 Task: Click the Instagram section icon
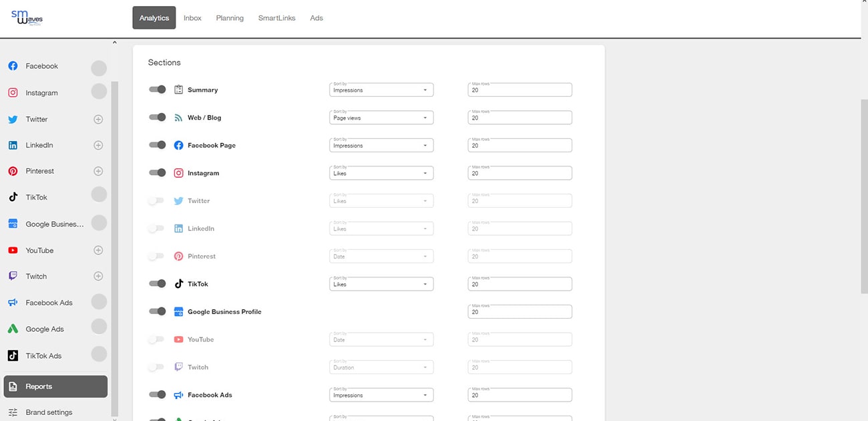pos(178,173)
